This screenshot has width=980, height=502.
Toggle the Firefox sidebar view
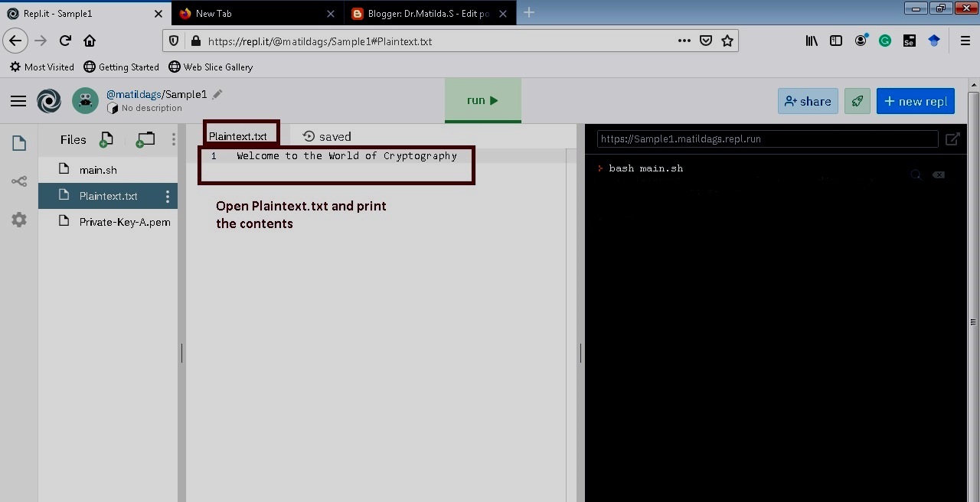[x=836, y=41]
